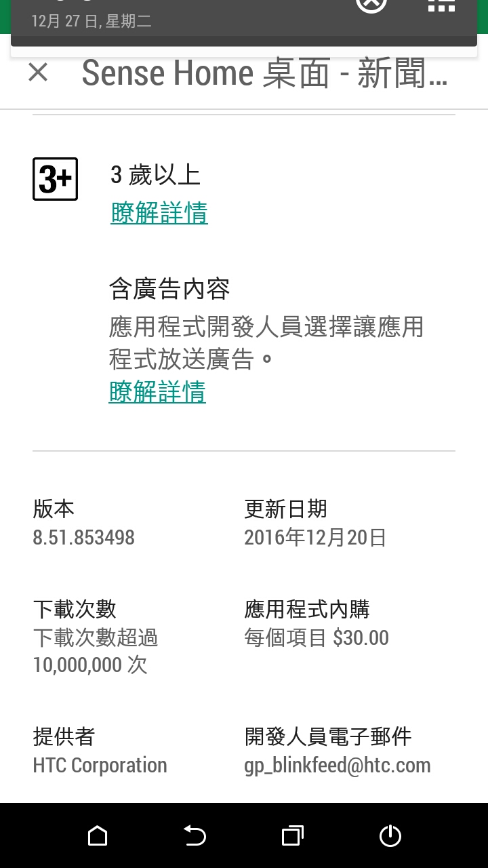Tap the 3 歲以上 rating label
The height and width of the screenshot is (868, 488).
click(155, 176)
